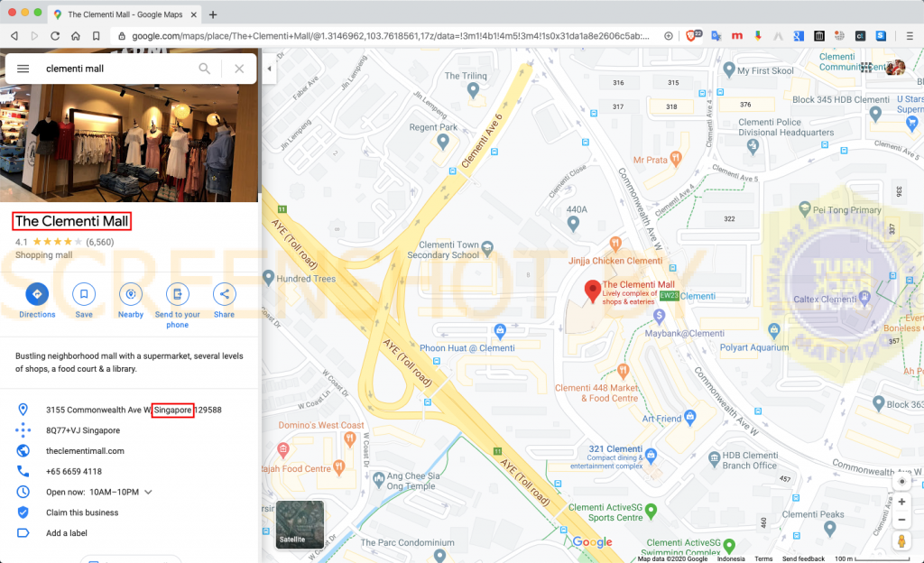The width and height of the screenshot is (924, 563).
Task: Select Clementi 448 Market & Food Centre marker
Action: (x=623, y=371)
